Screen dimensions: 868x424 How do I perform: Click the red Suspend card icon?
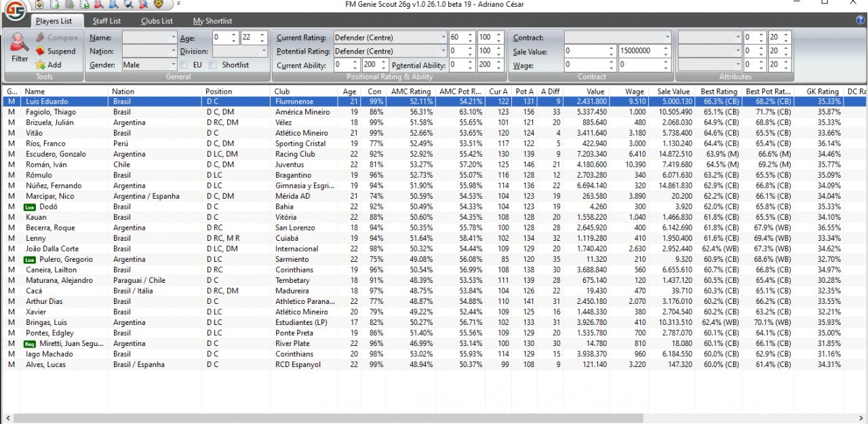click(x=41, y=51)
